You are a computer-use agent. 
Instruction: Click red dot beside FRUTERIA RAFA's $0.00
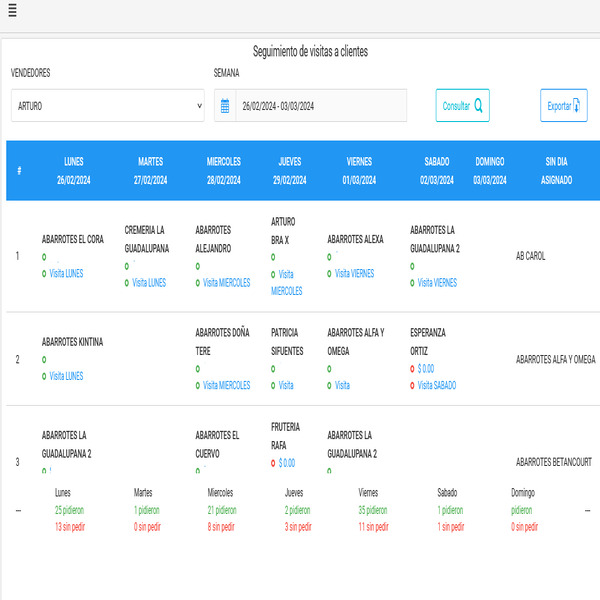tap(273, 463)
